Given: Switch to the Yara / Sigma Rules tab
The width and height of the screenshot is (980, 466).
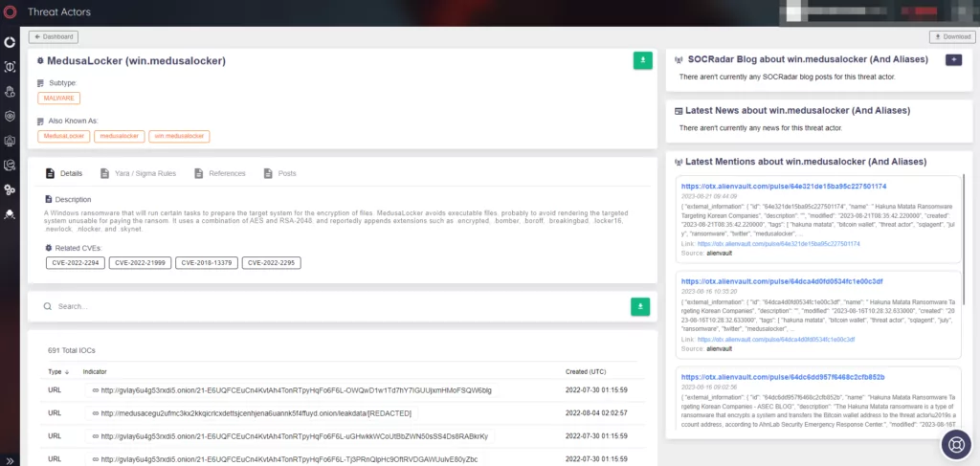Looking at the screenshot, I should [138, 173].
